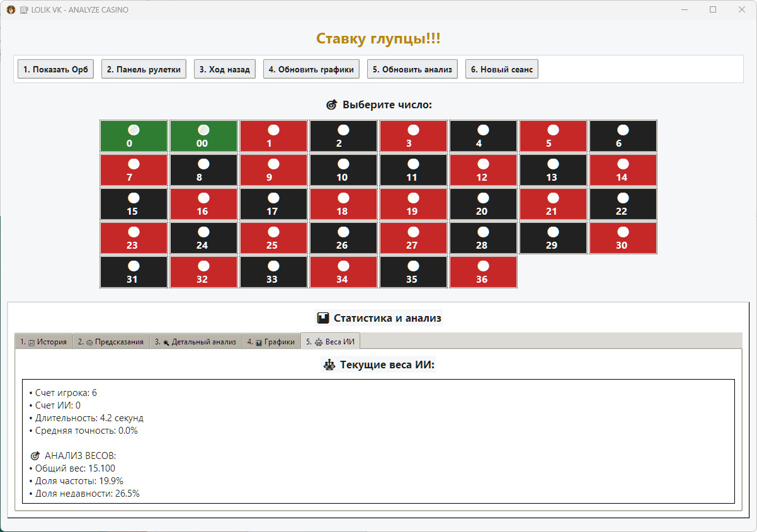757x532 pixels.
Task: Pick number 28 radio button
Action: [x=483, y=238]
